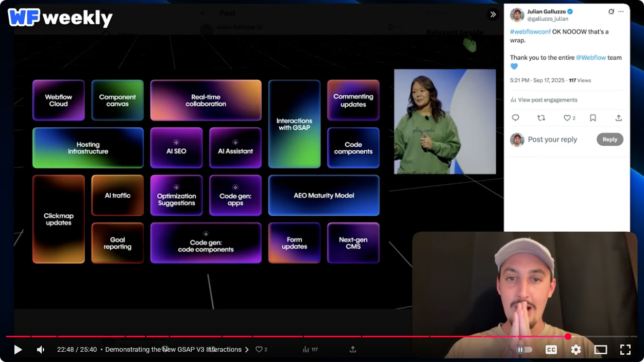The width and height of the screenshot is (644, 362).
Task: Play the video
Action: pyautogui.click(x=18, y=350)
